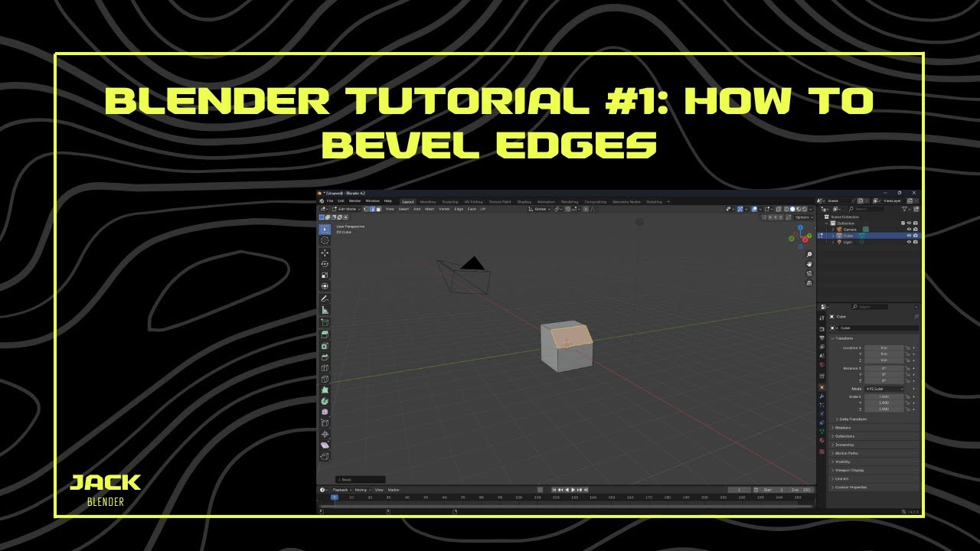Open the Options dropdown in the viewport
This screenshot has width=980, height=551.
pos(802,217)
